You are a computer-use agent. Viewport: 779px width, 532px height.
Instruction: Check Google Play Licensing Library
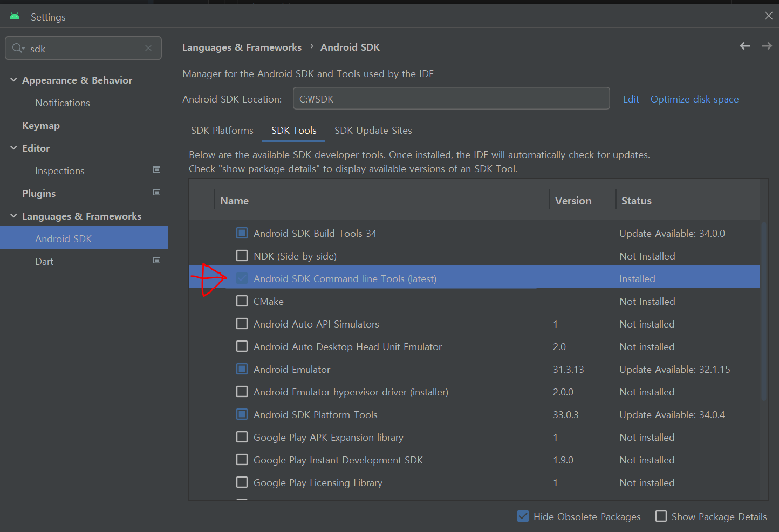tap(242, 482)
